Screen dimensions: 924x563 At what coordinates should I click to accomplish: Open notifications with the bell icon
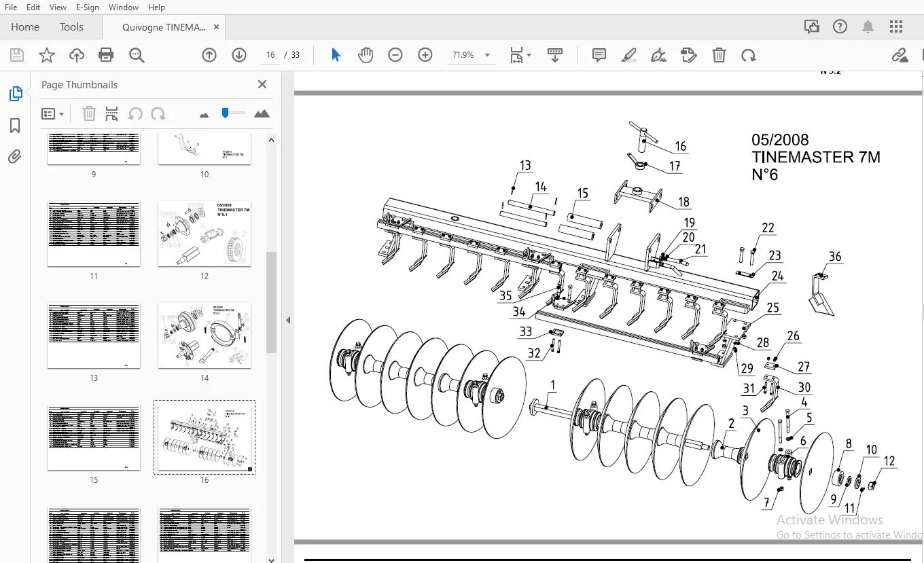(x=868, y=27)
